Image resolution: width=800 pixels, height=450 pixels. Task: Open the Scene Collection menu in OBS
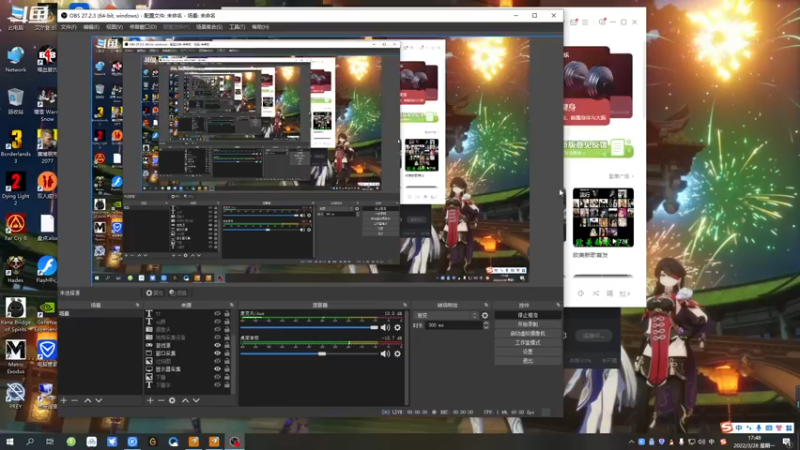[x=209, y=27]
